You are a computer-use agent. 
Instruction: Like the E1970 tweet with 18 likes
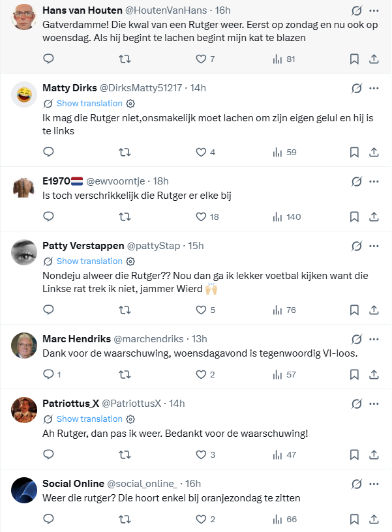[202, 216]
